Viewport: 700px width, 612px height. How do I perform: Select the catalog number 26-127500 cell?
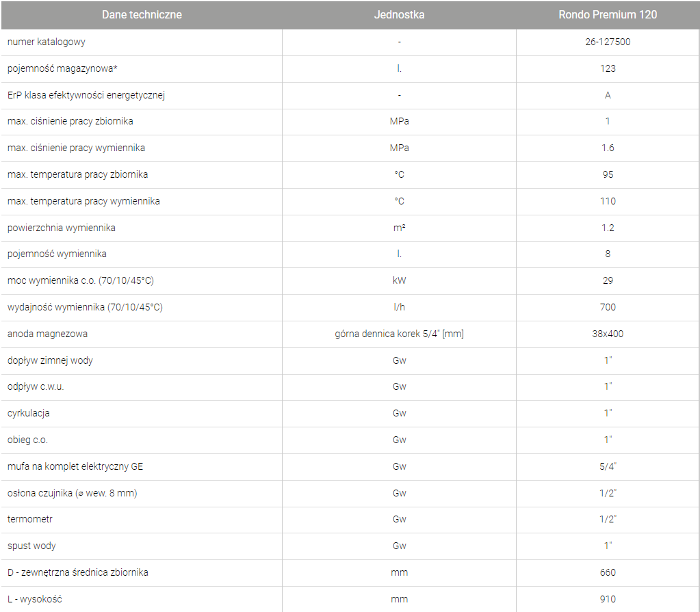coord(608,42)
